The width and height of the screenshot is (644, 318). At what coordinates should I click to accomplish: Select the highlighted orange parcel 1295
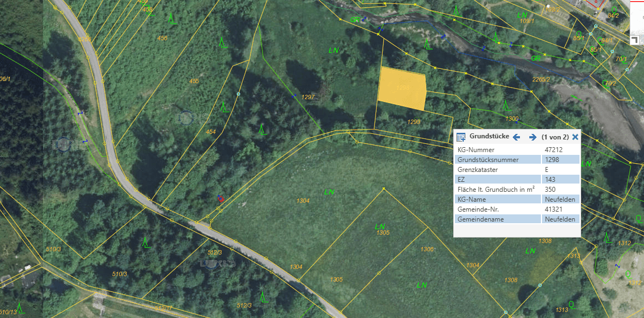pos(401,88)
